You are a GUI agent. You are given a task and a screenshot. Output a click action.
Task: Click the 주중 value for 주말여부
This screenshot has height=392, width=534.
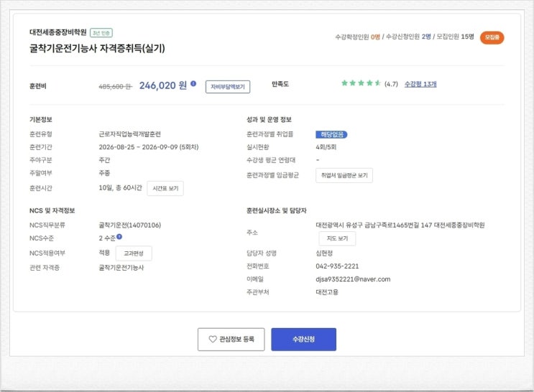pyautogui.click(x=104, y=173)
